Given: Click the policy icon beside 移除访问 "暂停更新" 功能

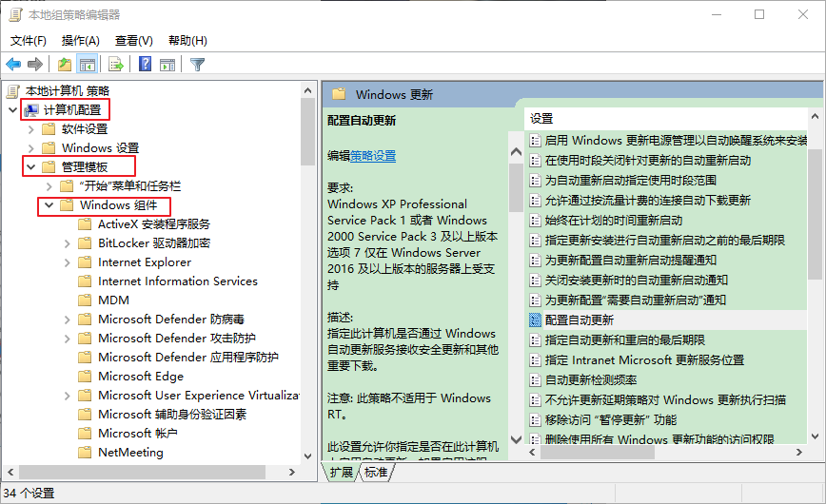Looking at the screenshot, I should pos(535,419).
